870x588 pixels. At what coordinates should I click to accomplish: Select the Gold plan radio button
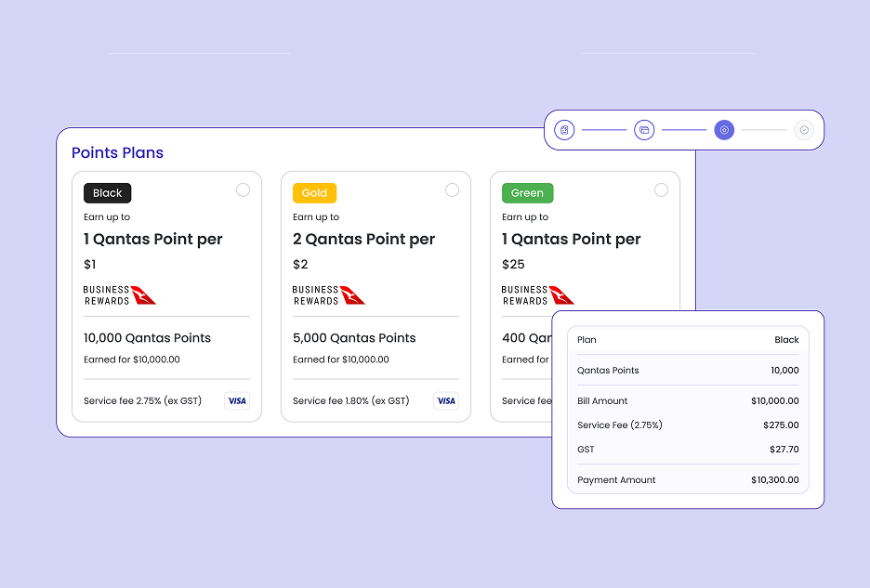(453, 190)
